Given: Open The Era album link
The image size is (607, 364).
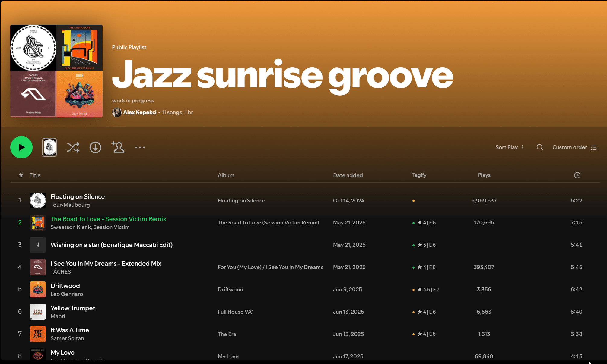Looking at the screenshot, I should [x=227, y=334].
